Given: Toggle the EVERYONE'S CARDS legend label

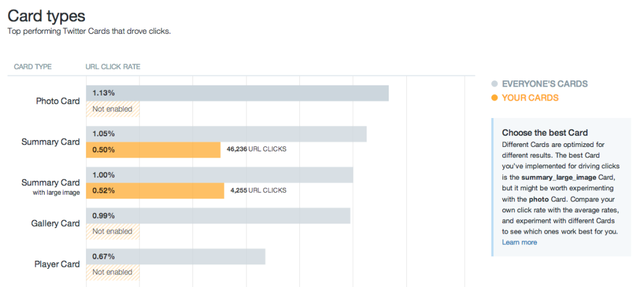Looking at the screenshot, I should (545, 84).
